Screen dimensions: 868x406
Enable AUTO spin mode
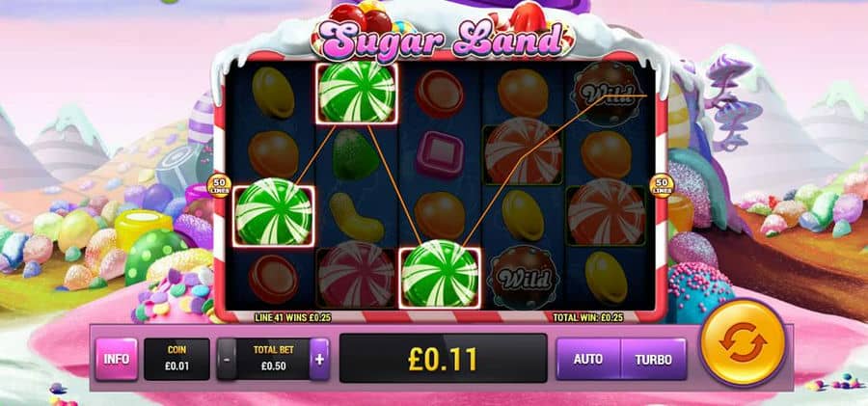tap(588, 359)
